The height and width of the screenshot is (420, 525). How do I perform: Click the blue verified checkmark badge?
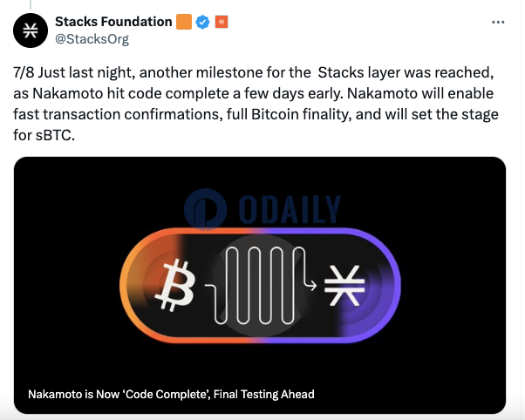click(x=202, y=22)
